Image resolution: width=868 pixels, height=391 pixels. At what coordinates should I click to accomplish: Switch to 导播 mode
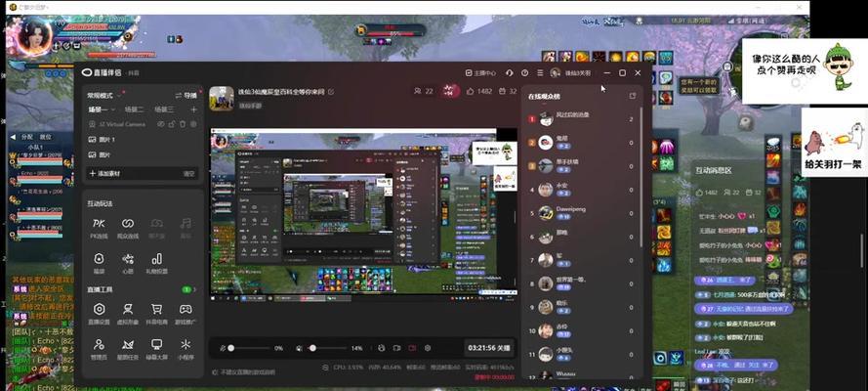pos(186,95)
